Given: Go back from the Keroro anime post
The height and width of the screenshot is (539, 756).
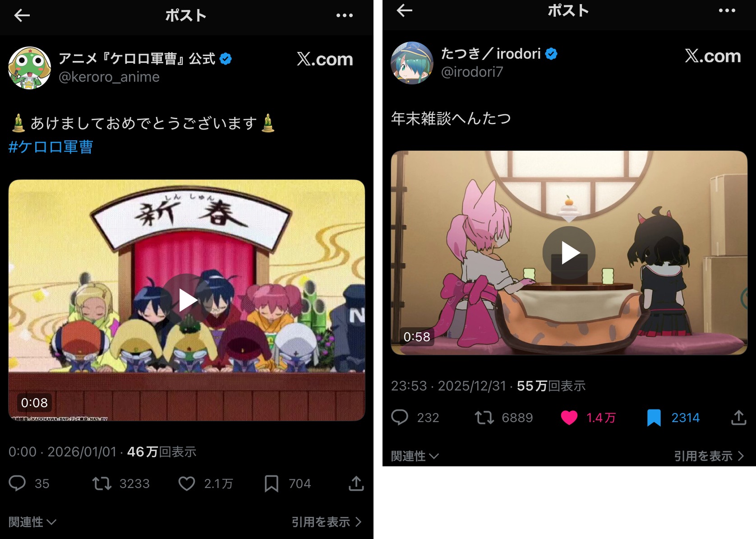Looking at the screenshot, I should click(x=22, y=16).
